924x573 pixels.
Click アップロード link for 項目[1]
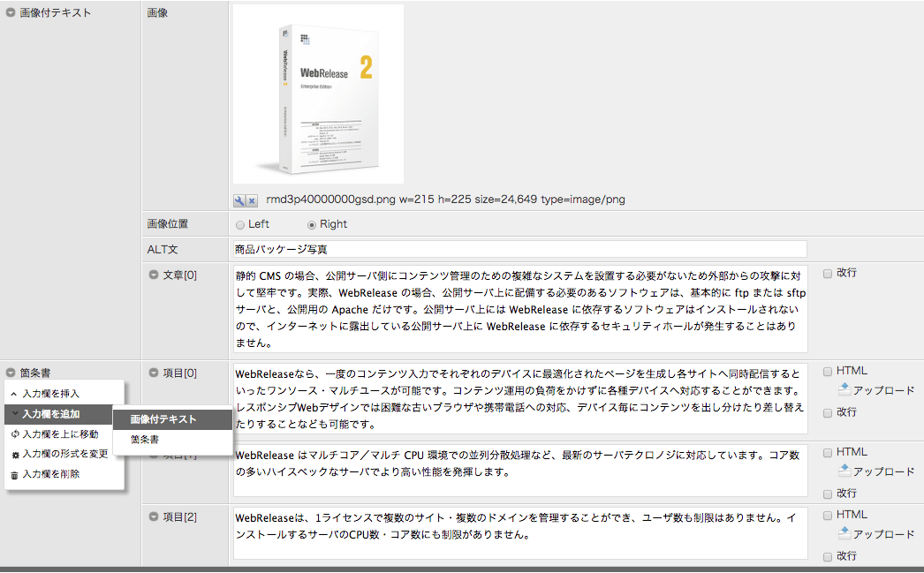(883, 471)
